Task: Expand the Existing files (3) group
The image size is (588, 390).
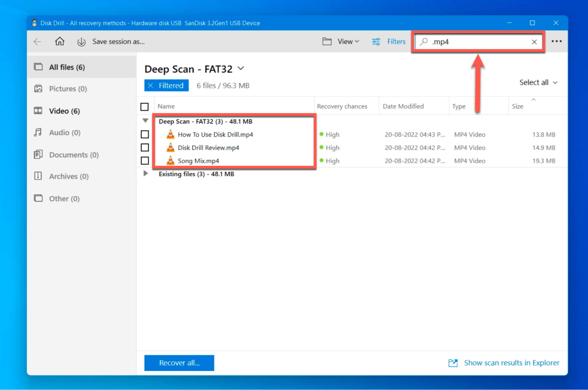Action: (x=146, y=173)
